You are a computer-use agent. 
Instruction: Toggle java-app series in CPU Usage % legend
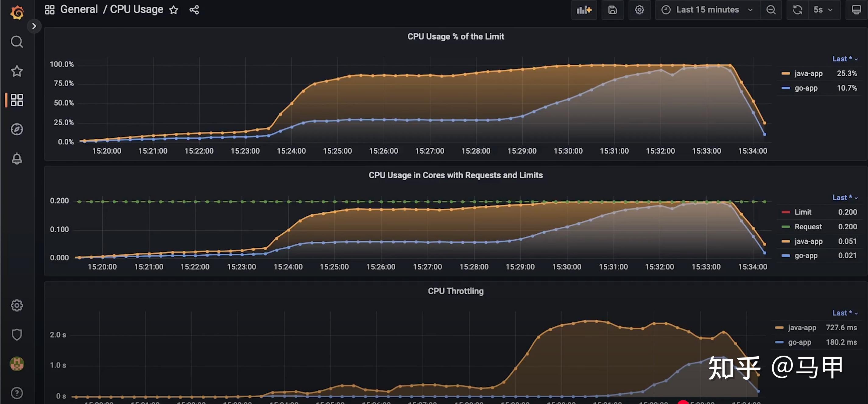(x=808, y=73)
